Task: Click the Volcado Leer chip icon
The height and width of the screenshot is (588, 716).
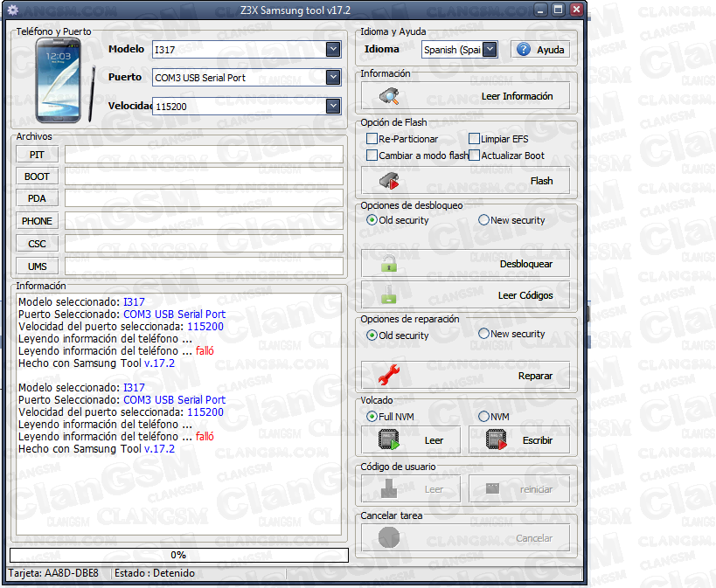Action: point(389,439)
